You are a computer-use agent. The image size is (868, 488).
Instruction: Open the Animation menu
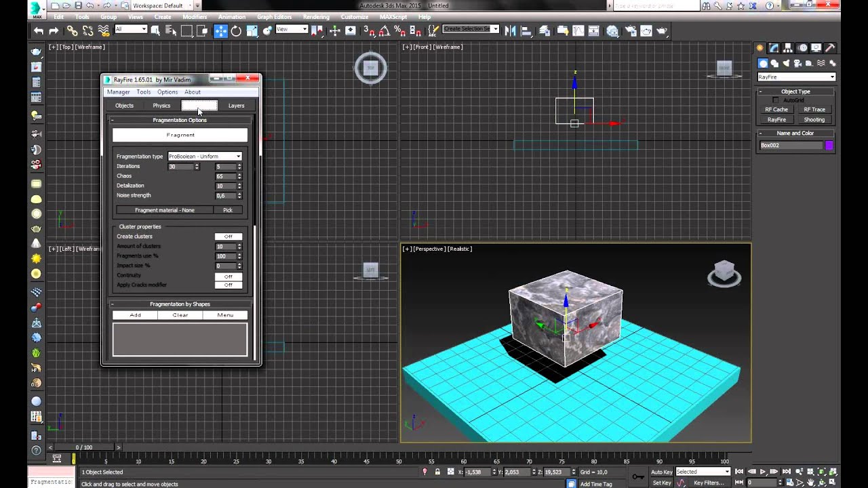[x=232, y=16]
